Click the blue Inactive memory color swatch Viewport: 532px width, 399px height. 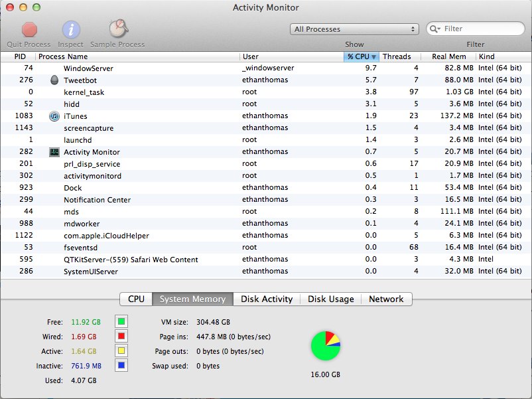[x=121, y=365]
